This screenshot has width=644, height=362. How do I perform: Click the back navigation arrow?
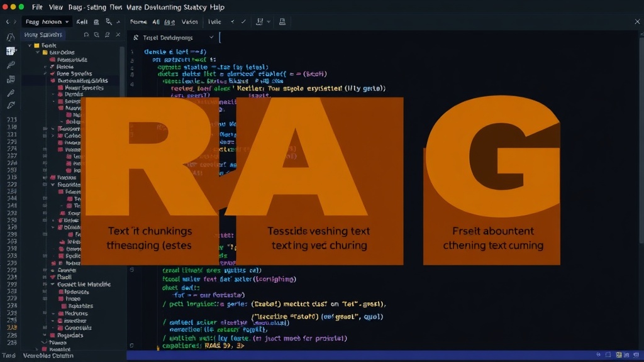(8, 22)
